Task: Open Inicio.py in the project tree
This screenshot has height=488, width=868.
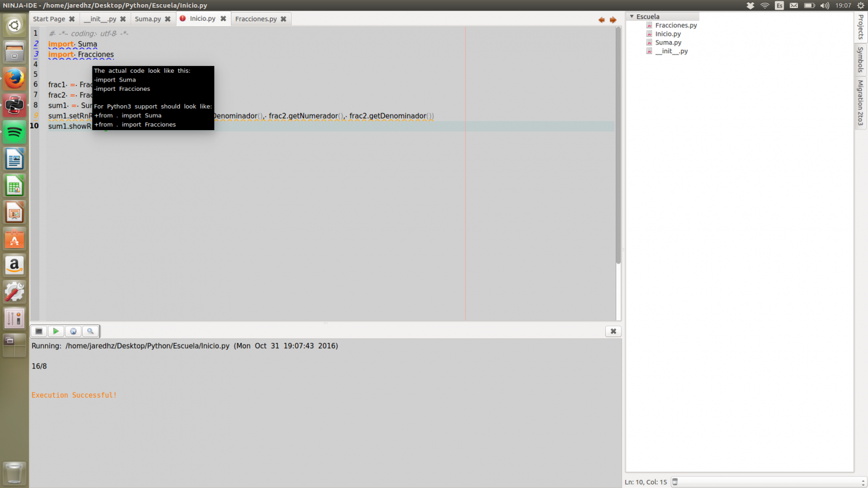Action: tap(668, 34)
